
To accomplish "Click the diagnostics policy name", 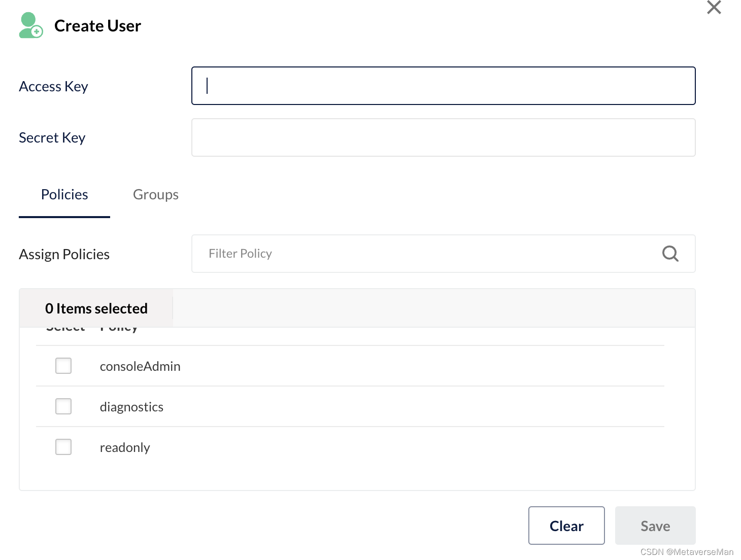I will pos(131,407).
